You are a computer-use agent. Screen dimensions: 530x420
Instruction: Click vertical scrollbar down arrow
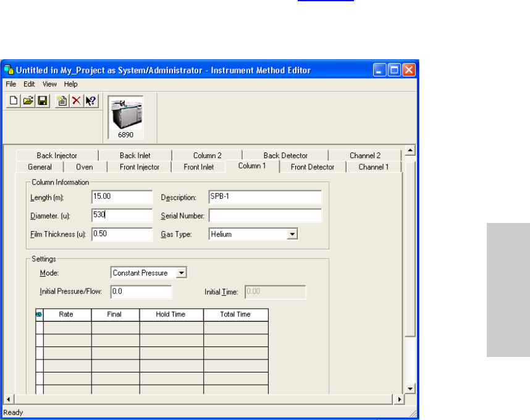410,388
